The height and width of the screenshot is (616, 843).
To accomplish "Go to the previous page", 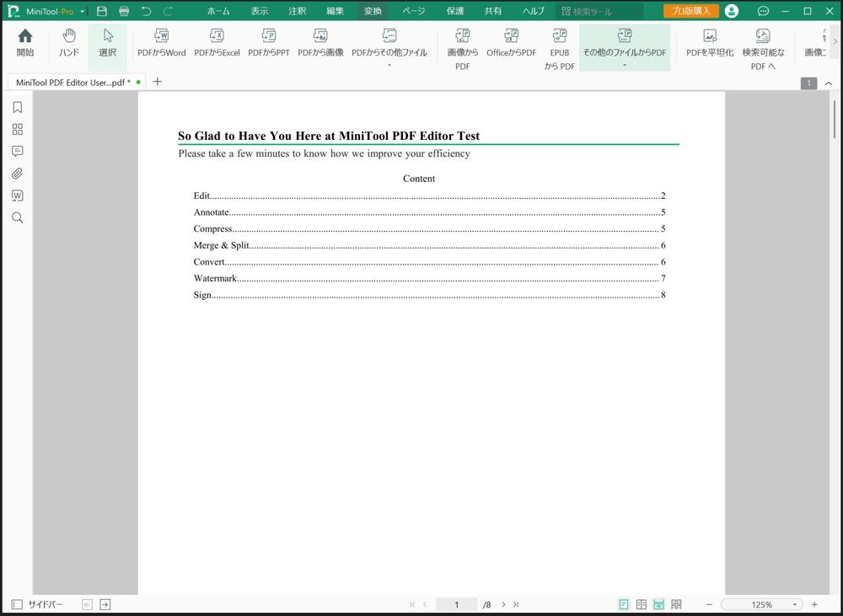I will [x=425, y=604].
